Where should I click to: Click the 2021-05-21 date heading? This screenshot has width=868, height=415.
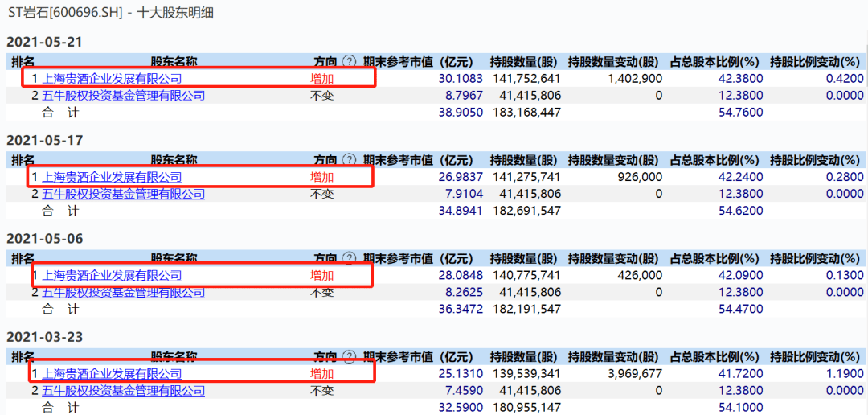[x=44, y=42]
